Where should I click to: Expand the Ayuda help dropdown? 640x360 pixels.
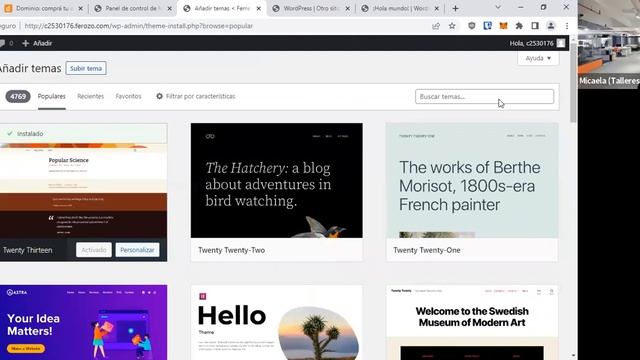(x=538, y=58)
